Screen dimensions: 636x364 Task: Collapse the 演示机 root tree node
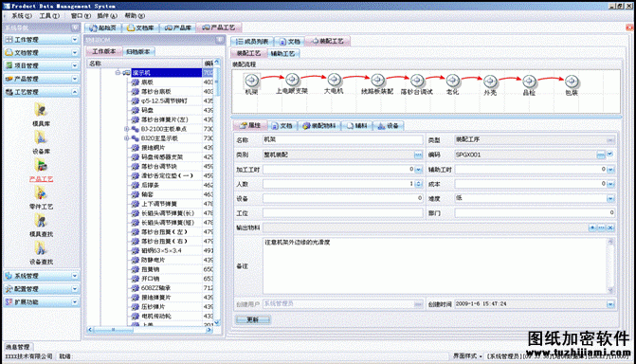coord(118,73)
